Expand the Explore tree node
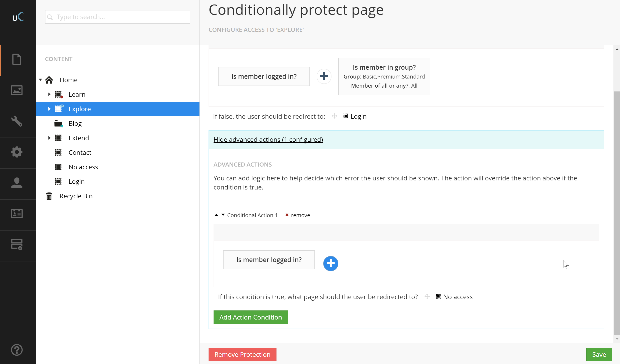This screenshot has height=364, width=620. tap(49, 109)
